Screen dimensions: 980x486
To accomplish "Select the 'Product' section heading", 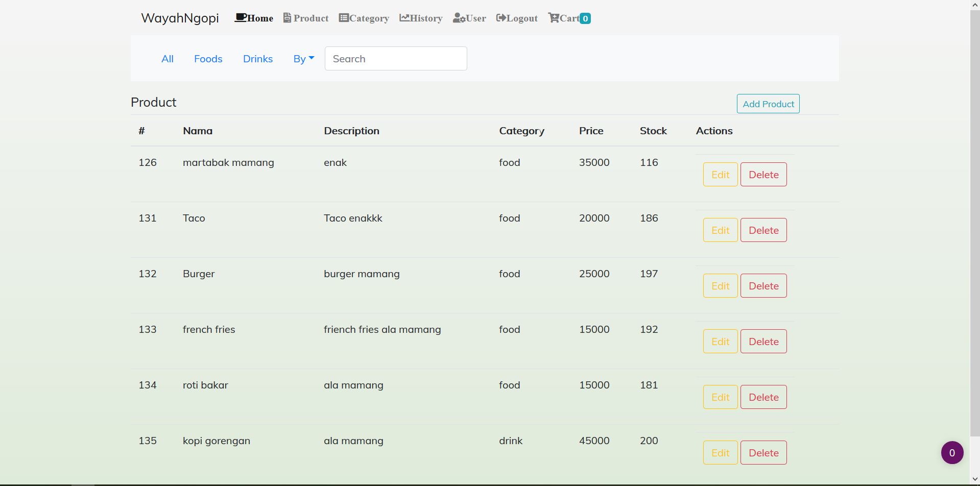I will pyautogui.click(x=153, y=102).
